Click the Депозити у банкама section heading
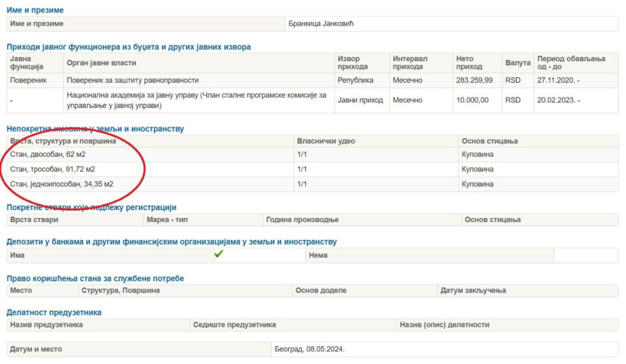Image resolution: width=626 pixels, height=364 pixels. [x=171, y=242]
